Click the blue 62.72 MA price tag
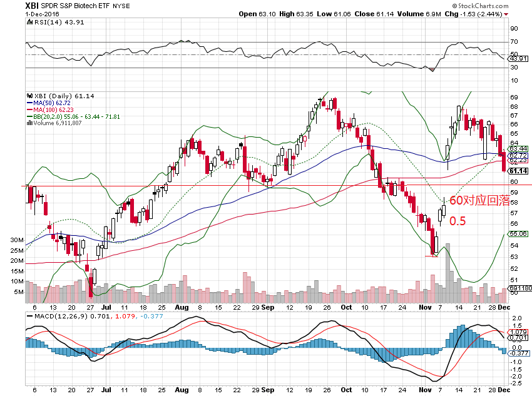Viewport: 532px width, 396px height. click(x=517, y=155)
